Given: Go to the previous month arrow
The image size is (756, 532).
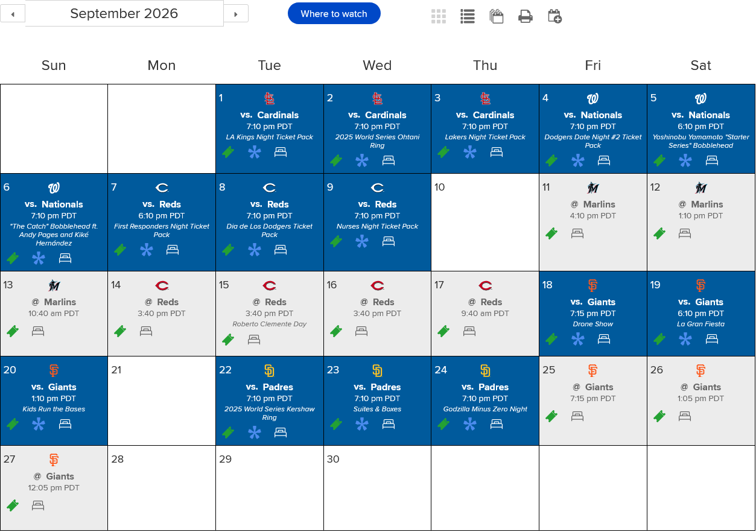Looking at the screenshot, I should coord(13,13).
